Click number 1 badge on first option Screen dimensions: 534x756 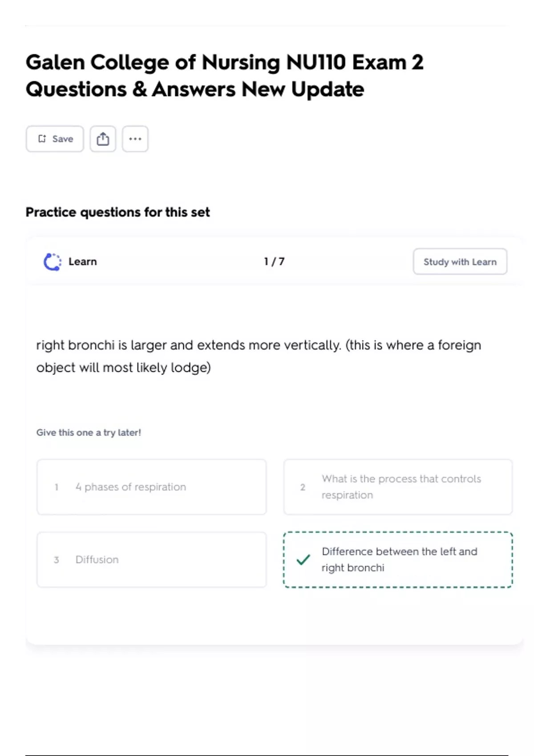point(57,487)
